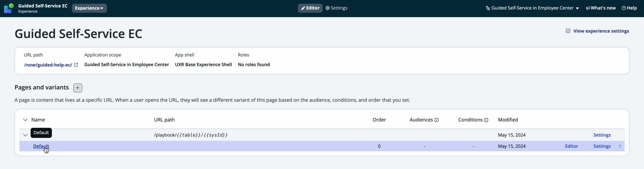
Task: Click the ServiceNow app logo icon
Action: click(x=9, y=8)
